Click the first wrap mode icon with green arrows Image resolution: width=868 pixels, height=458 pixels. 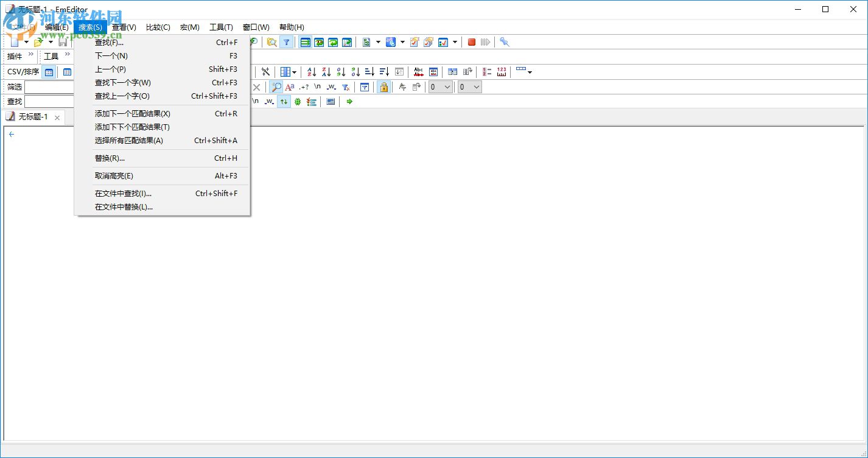(x=305, y=42)
